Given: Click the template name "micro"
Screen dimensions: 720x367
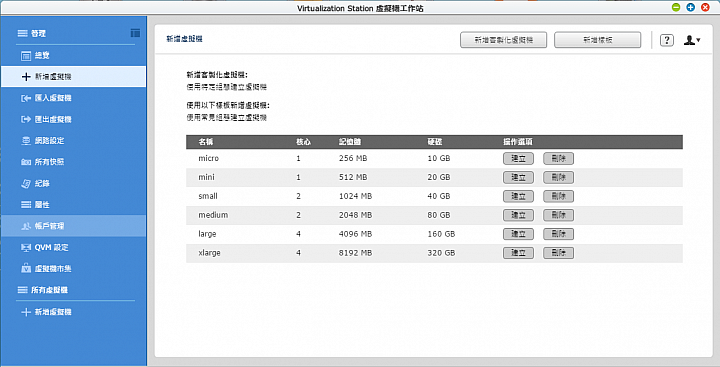Looking at the screenshot, I should (x=208, y=158).
